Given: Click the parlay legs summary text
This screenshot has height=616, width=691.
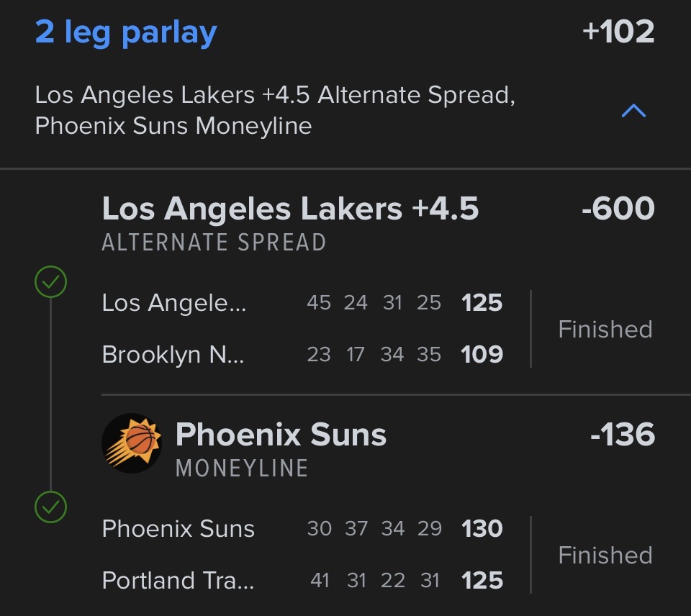Looking at the screenshot, I should (x=275, y=110).
